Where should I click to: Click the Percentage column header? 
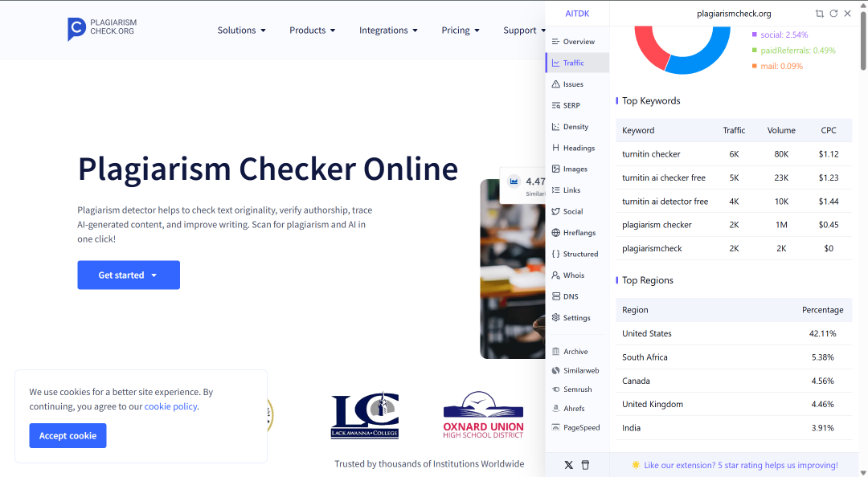click(x=823, y=310)
